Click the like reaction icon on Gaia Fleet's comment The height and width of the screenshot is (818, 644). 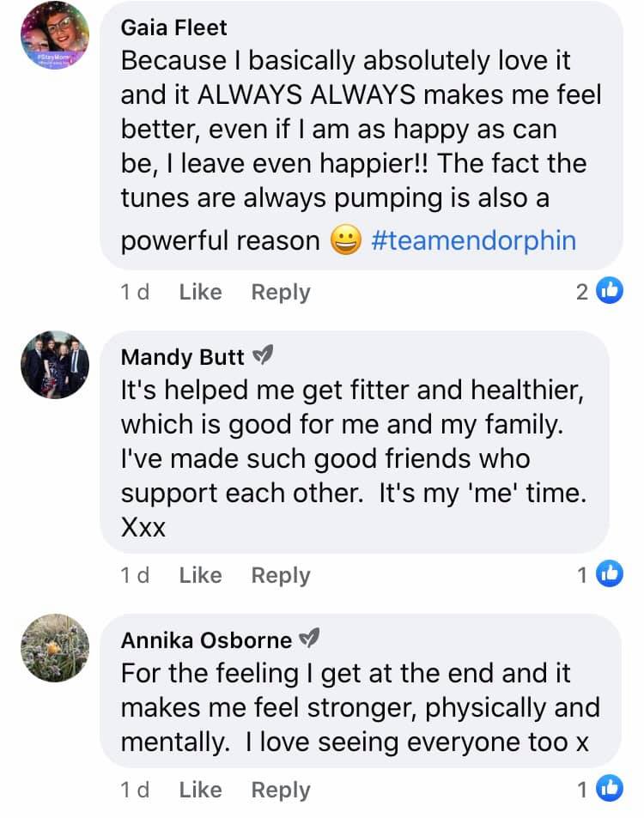coord(610,292)
